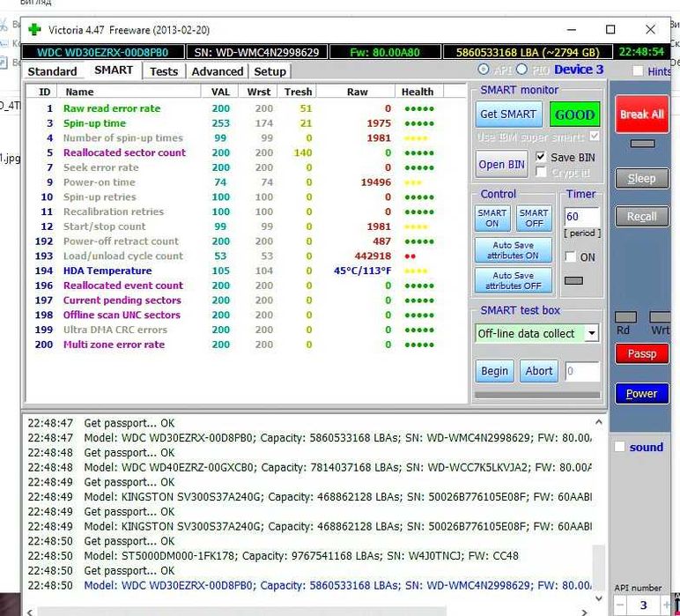Switch to the Tests tab

pyautogui.click(x=164, y=71)
